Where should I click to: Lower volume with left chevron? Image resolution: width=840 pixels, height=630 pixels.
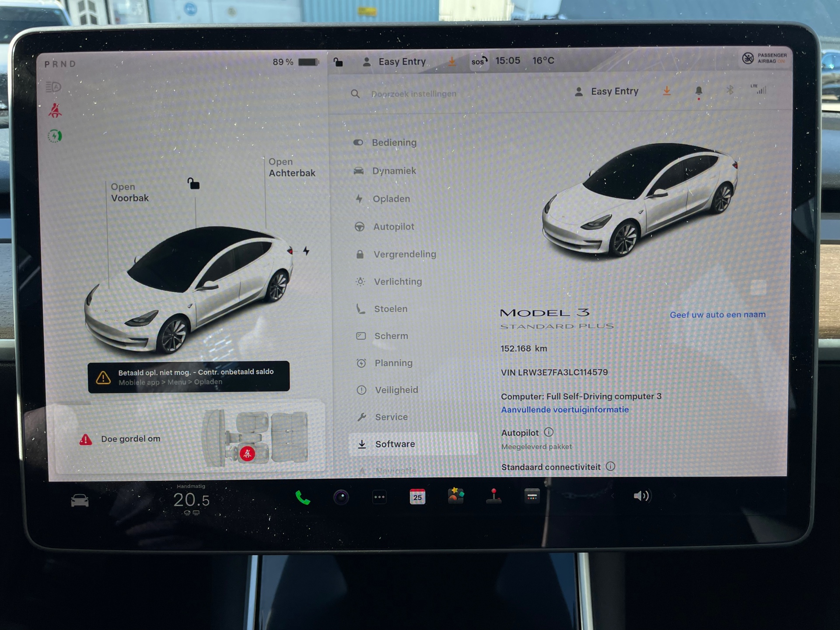pos(612,496)
